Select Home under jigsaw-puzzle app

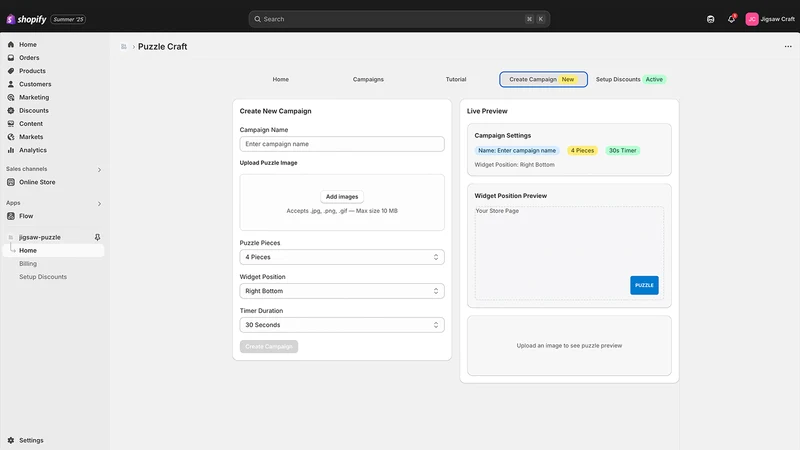point(54,251)
